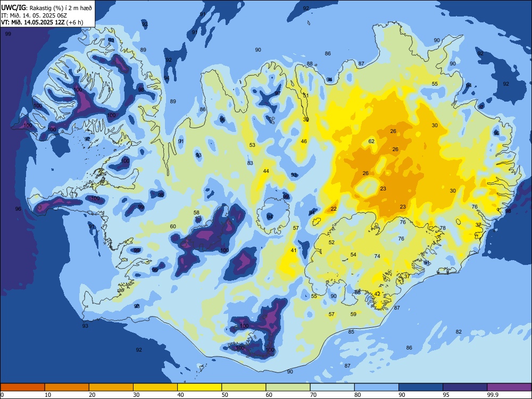Select the orange 10–20 legend color block
Viewport: 532px width, 399px height.
click(67, 387)
